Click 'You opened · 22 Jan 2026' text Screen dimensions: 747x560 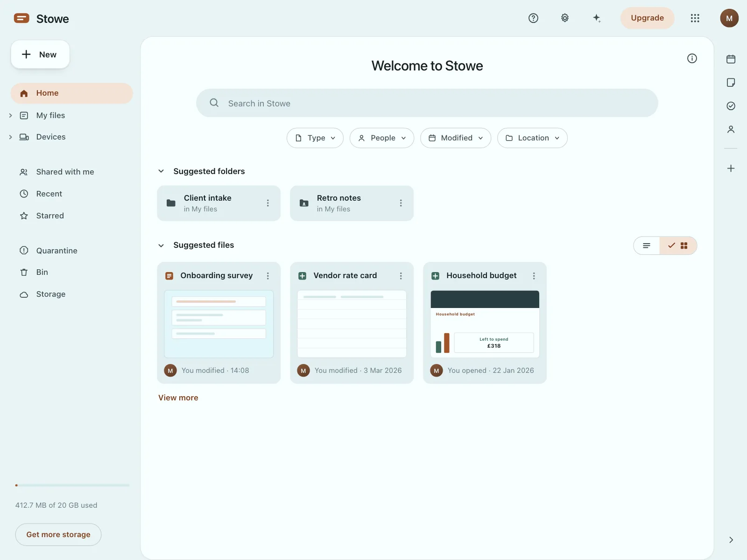[x=491, y=371]
